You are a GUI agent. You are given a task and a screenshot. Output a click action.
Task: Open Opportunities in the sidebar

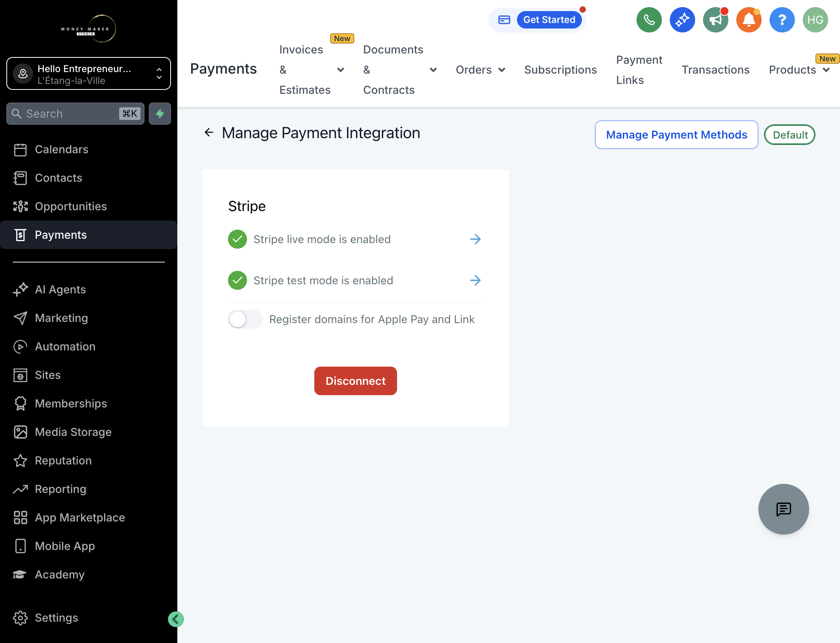tap(89, 206)
